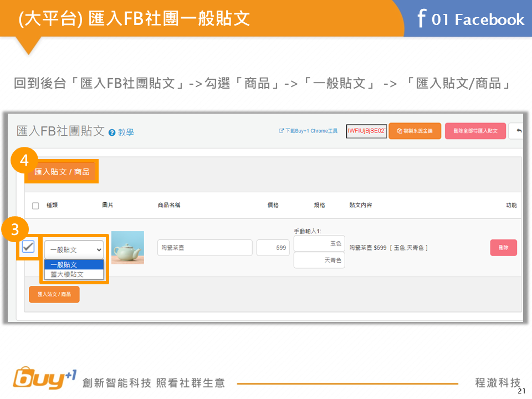The height and width of the screenshot is (399, 532).
Task: Click the 天青色 specification field
Action: pos(319,260)
